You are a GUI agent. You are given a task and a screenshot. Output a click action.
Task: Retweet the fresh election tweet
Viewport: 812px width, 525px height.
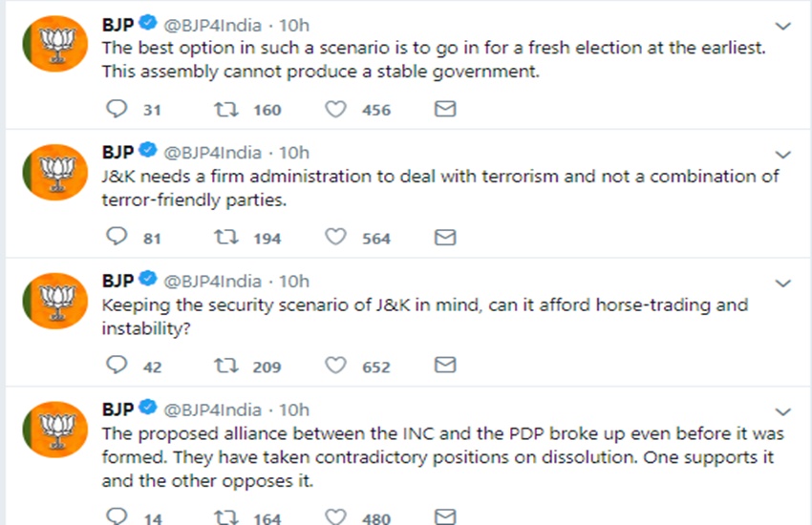[x=226, y=110]
